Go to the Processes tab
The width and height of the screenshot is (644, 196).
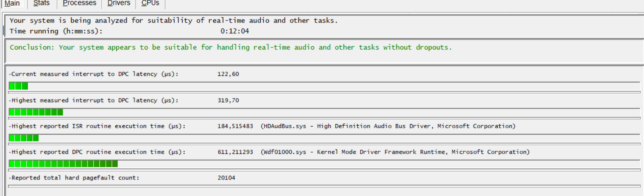[x=79, y=3]
